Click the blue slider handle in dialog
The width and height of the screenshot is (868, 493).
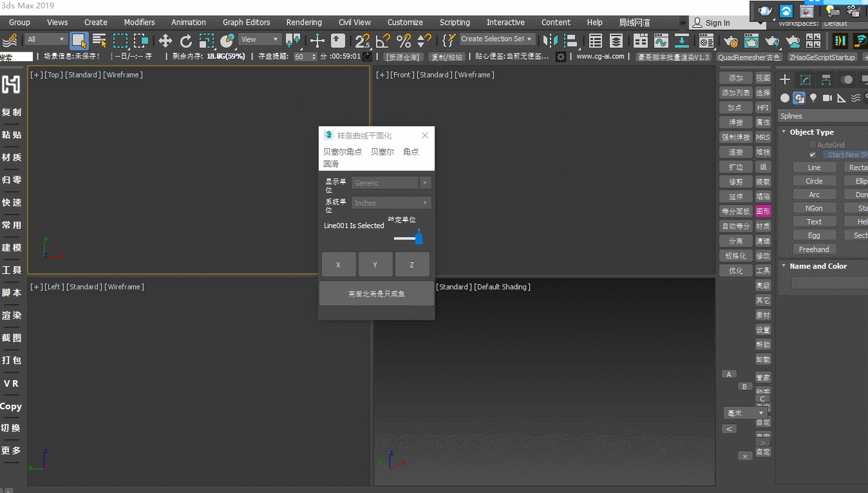pyautogui.click(x=419, y=238)
